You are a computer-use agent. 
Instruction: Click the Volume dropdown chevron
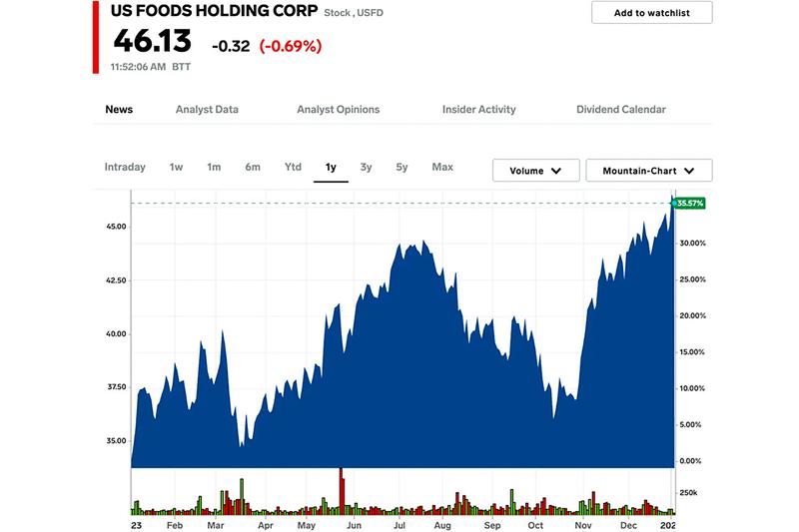(556, 171)
